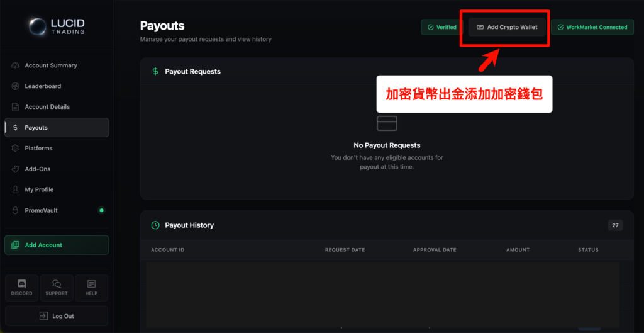644x333 pixels.
Task: Open Account Summary from sidebar
Action: coord(50,65)
